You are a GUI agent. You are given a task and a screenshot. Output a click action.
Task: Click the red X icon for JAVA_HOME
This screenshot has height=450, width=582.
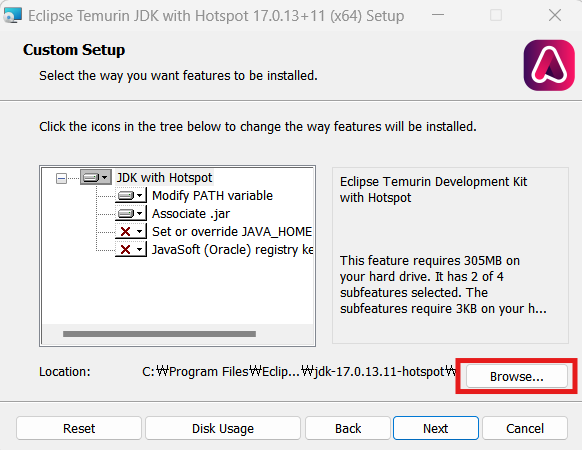tap(125, 232)
